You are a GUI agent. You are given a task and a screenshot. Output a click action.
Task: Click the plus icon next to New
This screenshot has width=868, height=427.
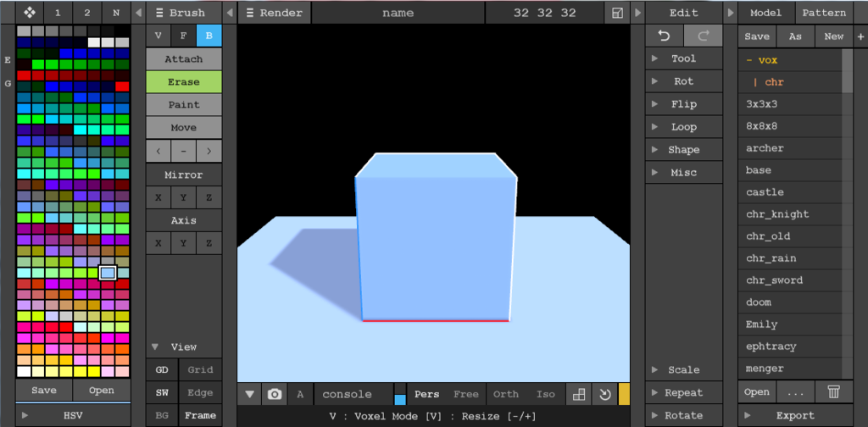860,36
